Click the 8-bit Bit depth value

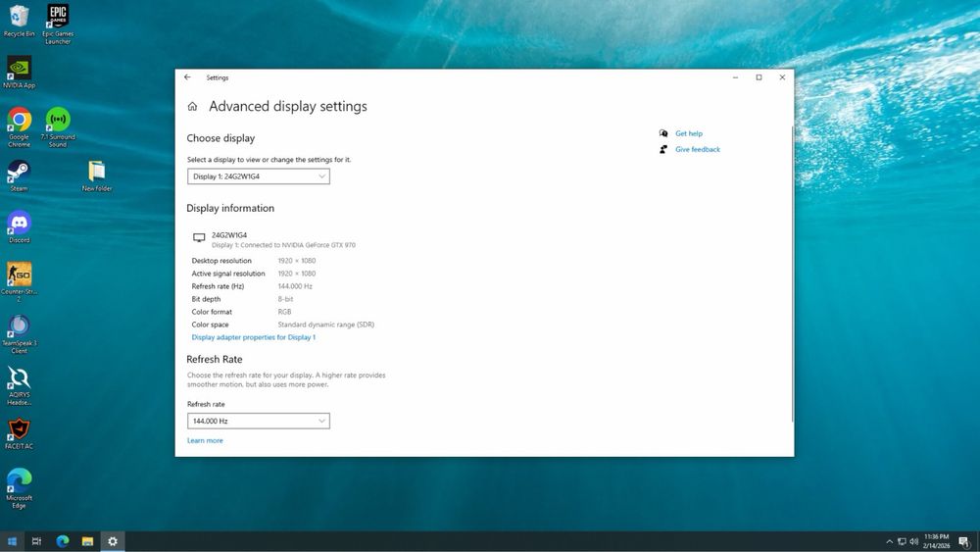point(285,299)
